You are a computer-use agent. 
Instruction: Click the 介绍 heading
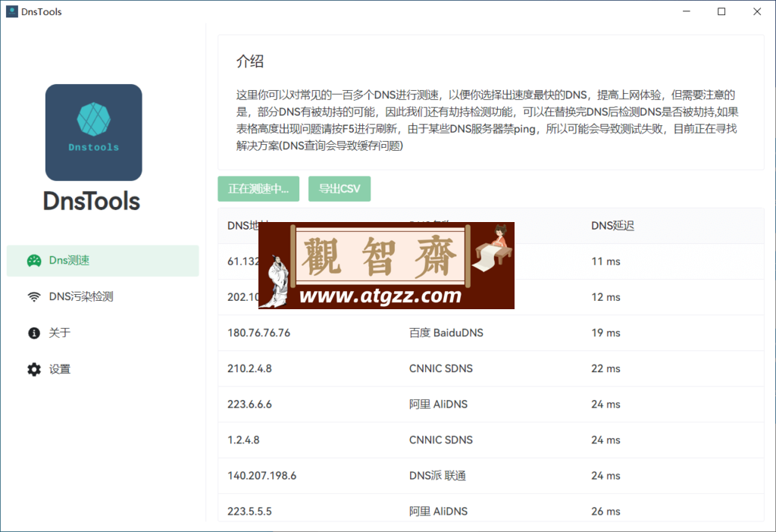coord(250,61)
